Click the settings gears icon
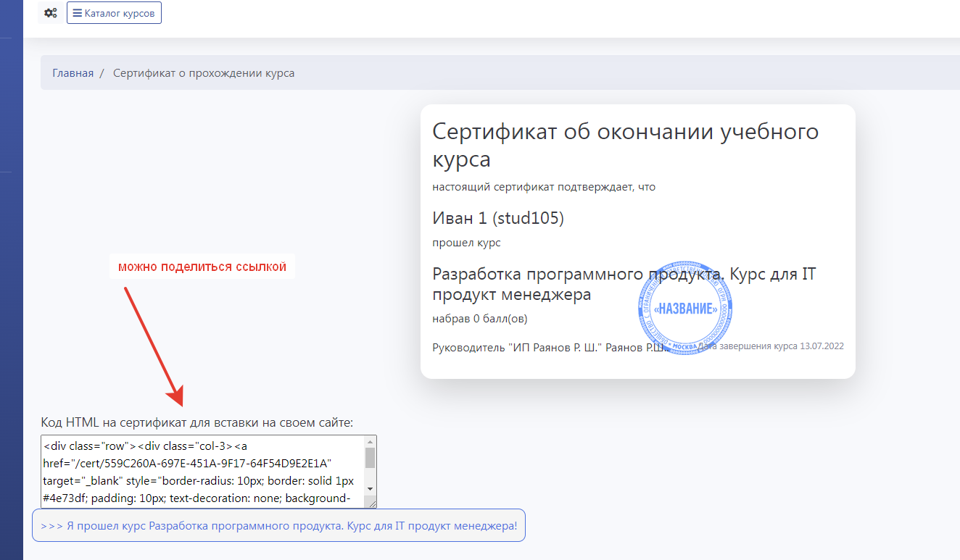The height and width of the screenshot is (560, 960). tap(50, 13)
